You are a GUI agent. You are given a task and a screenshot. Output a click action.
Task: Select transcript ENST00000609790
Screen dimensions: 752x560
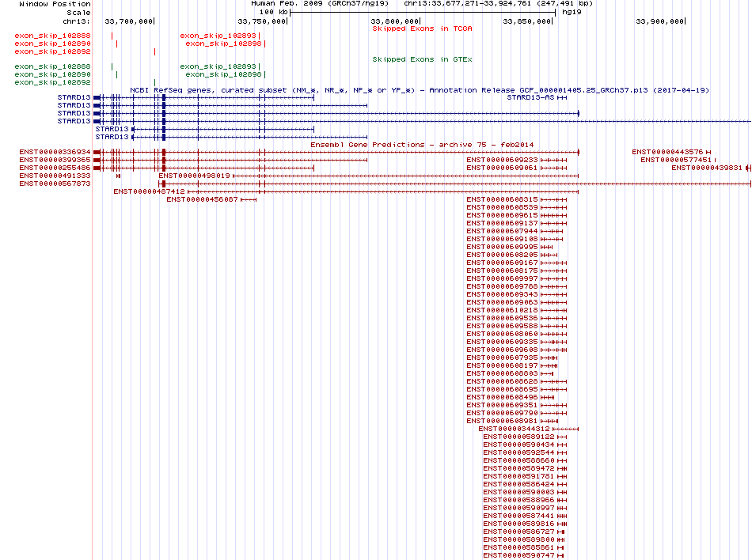[x=502, y=413]
